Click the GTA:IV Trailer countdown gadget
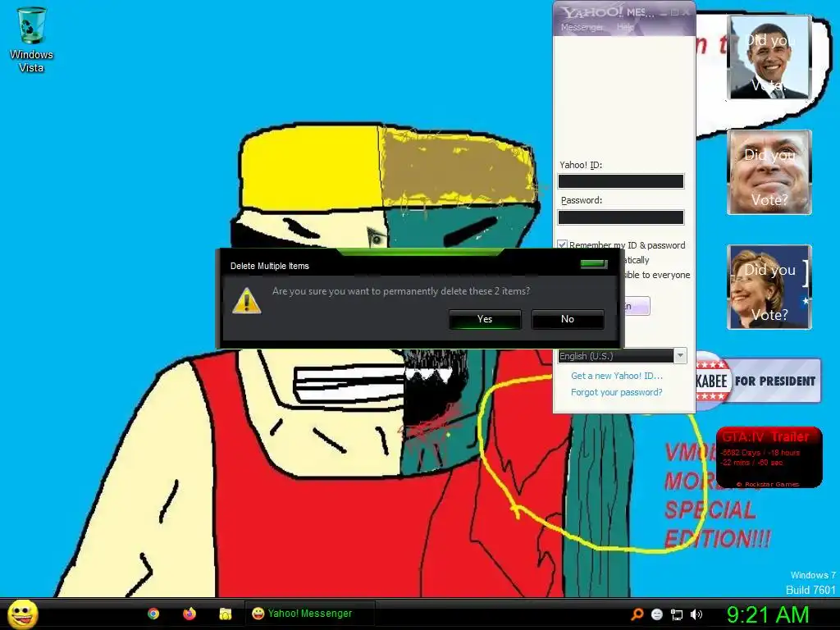Image resolution: width=840 pixels, height=630 pixels. 769,457
